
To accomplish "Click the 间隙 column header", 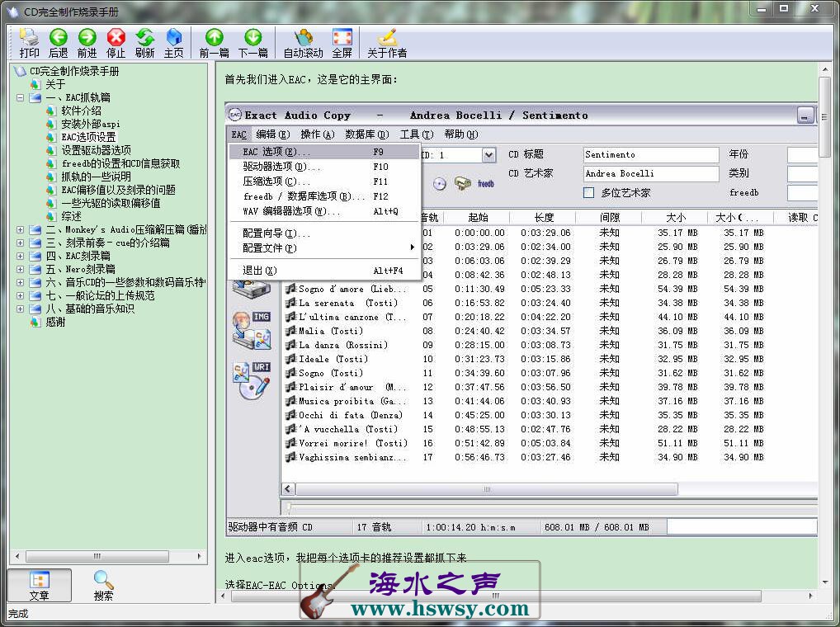I will [609, 218].
